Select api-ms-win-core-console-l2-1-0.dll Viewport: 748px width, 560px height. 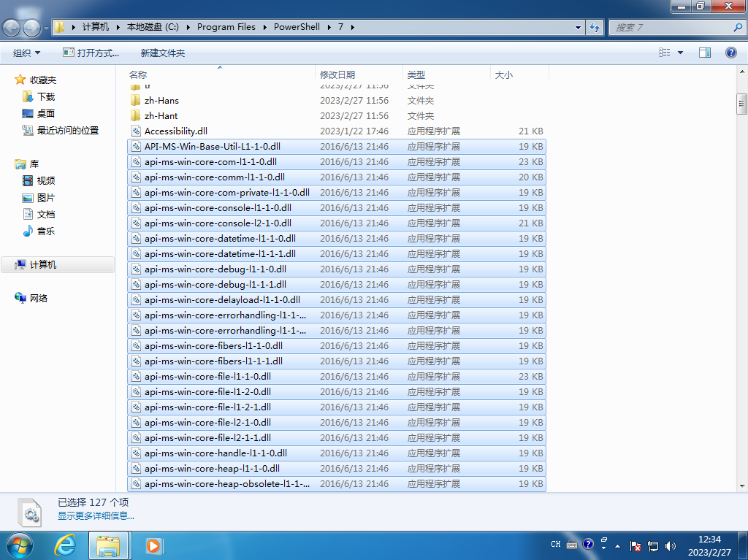pyautogui.click(x=337, y=223)
